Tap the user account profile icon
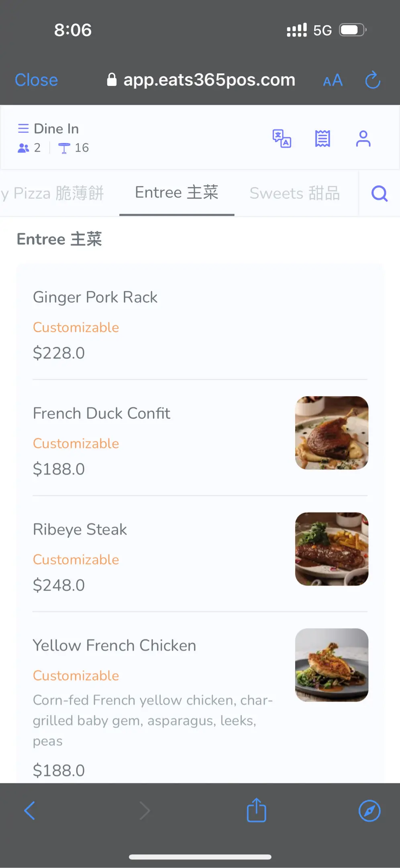400x868 pixels. pos(363,139)
